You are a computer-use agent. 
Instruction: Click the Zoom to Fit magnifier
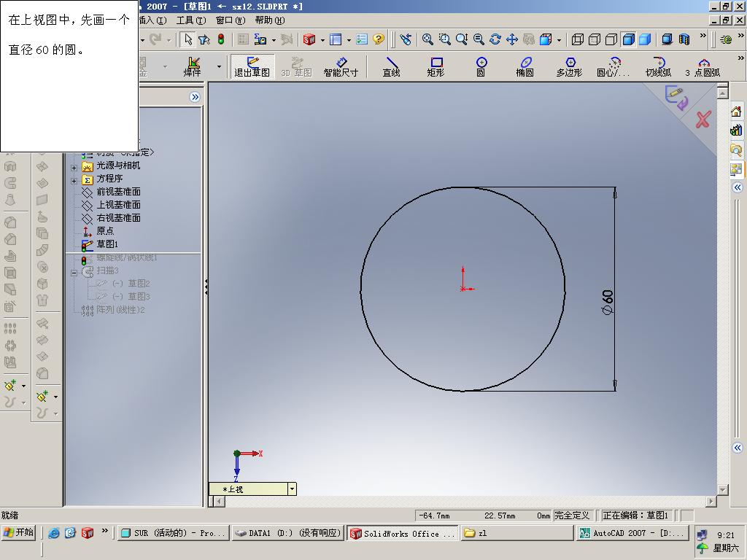(427, 39)
